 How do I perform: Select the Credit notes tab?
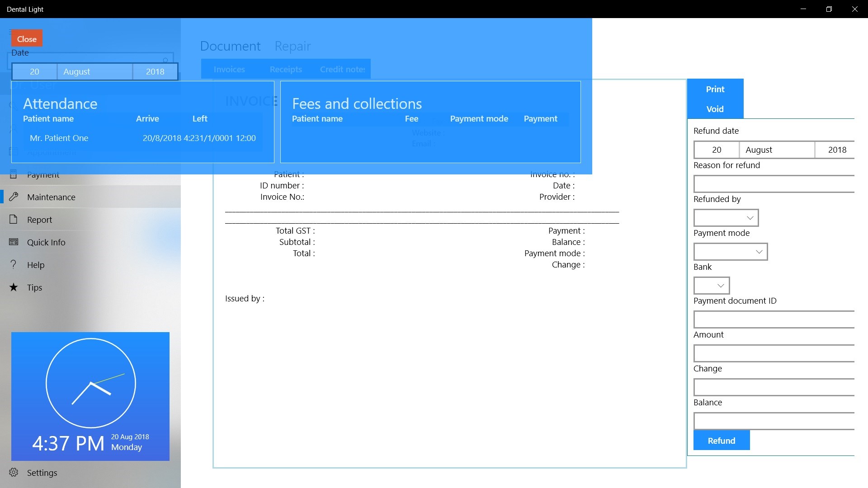pyautogui.click(x=342, y=69)
